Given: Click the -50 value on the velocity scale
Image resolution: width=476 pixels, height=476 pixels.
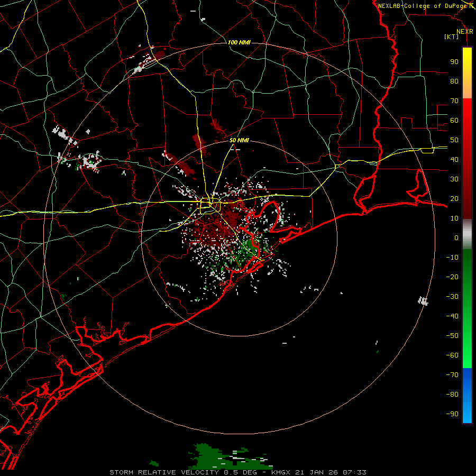Looking at the screenshot, I should point(452,336).
